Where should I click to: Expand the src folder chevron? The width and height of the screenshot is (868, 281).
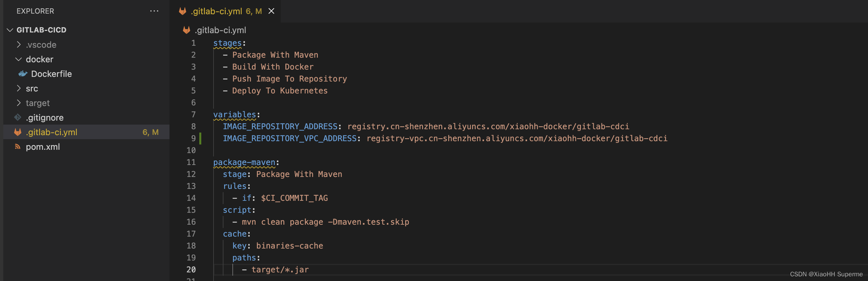pos(19,88)
